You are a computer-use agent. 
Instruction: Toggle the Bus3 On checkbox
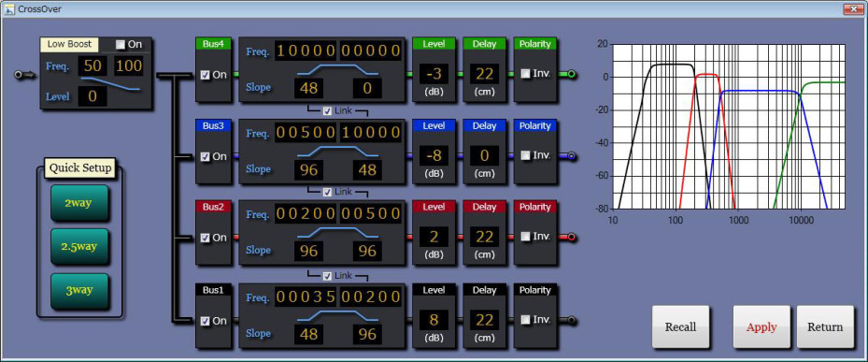tap(206, 157)
